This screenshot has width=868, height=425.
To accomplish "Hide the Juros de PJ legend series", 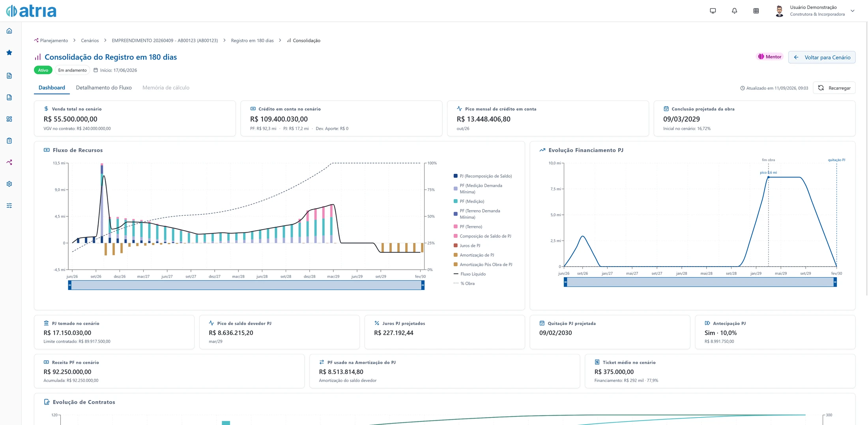I will (x=467, y=246).
